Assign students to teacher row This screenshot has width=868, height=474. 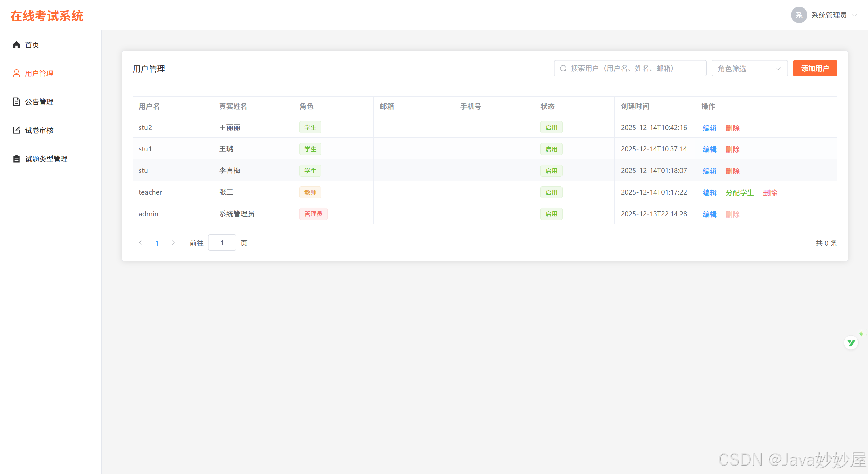tap(739, 193)
